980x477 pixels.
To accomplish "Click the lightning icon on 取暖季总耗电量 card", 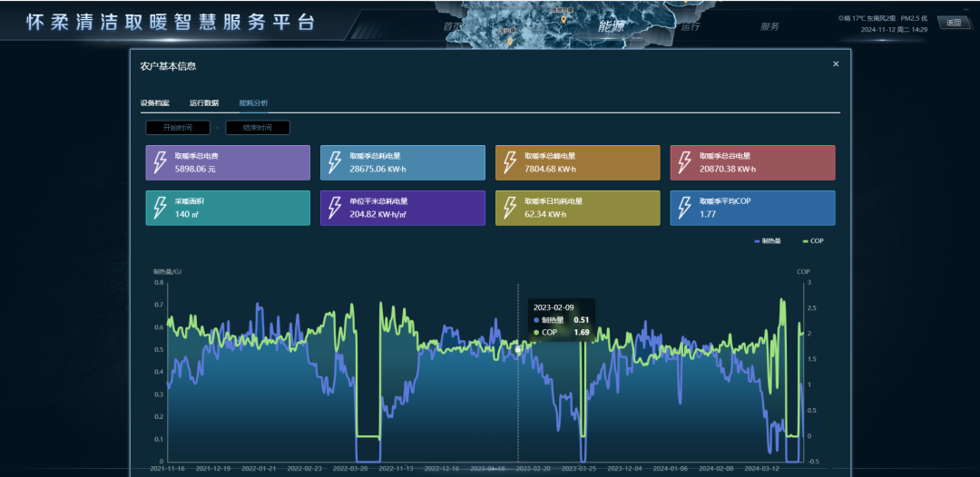I will tap(335, 162).
